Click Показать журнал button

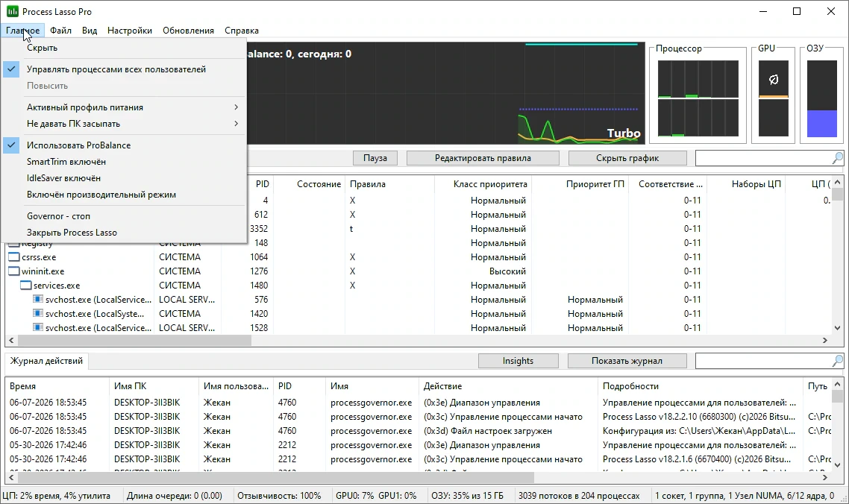coord(627,361)
